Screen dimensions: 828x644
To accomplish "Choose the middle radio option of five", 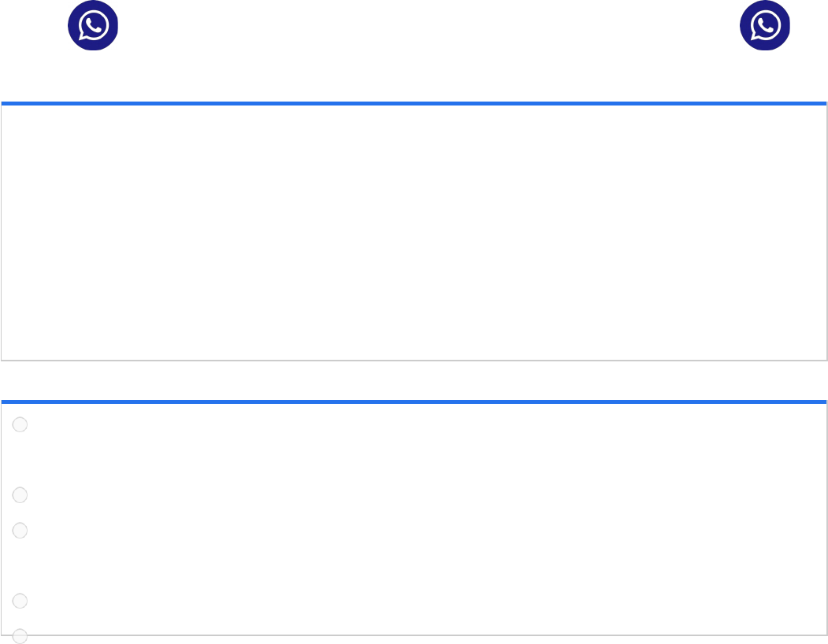I will 20,531.
